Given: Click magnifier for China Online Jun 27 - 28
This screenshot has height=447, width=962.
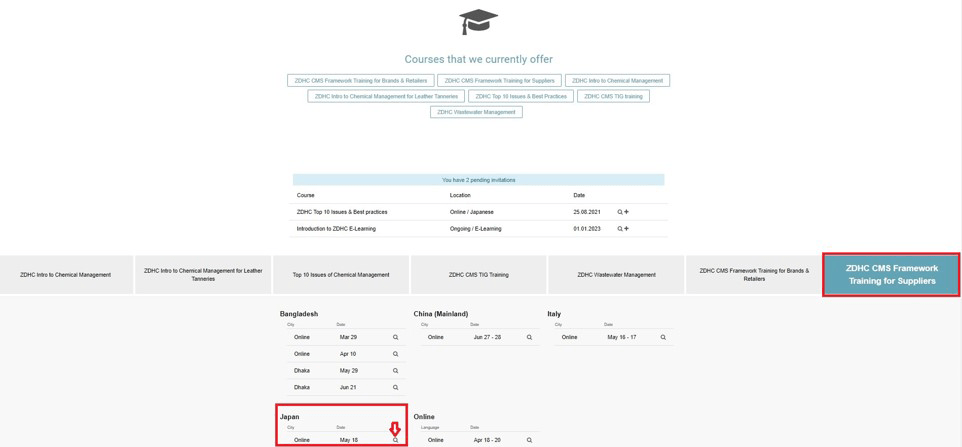Looking at the screenshot, I should (529, 337).
